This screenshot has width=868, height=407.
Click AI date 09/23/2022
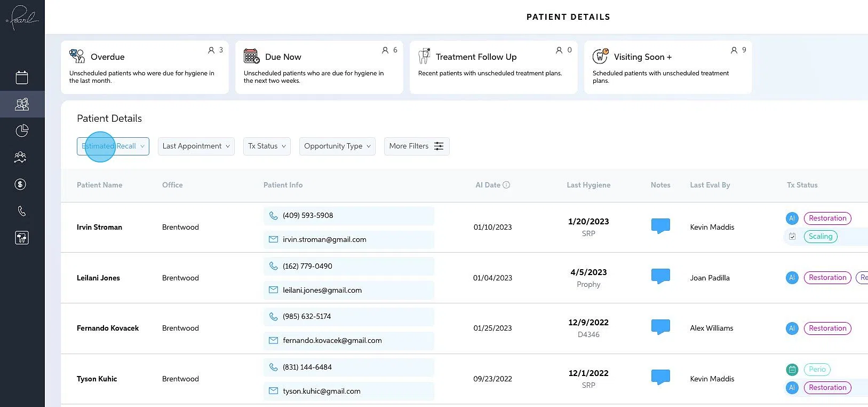click(x=493, y=379)
